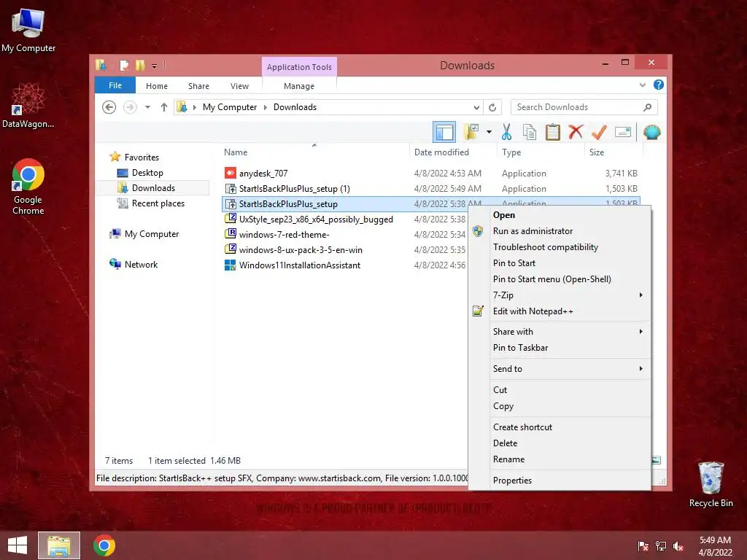Go up one folder level arrow

coord(164,107)
